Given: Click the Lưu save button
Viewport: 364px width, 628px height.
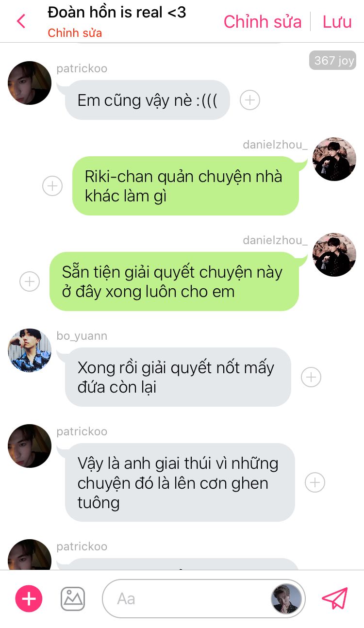Looking at the screenshot, I should point(337,22).
